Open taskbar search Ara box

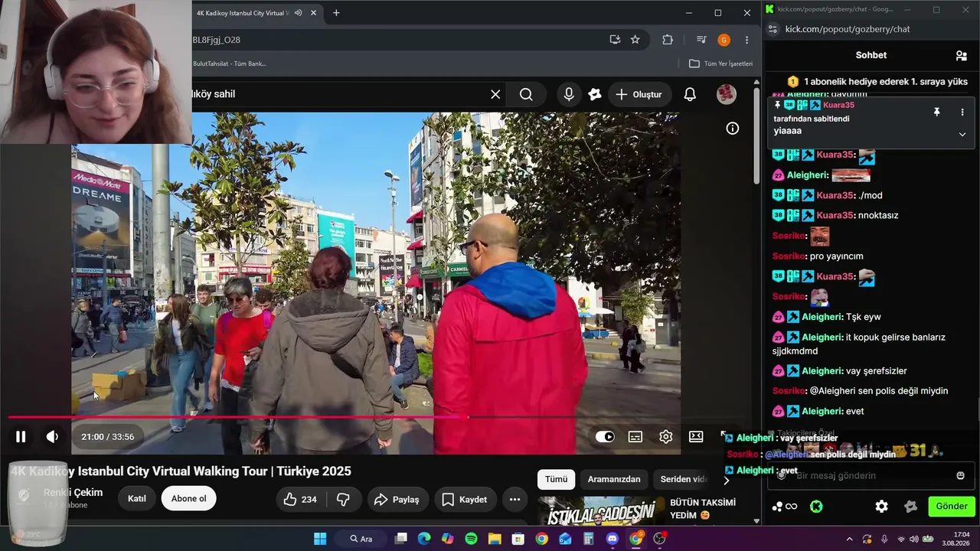point(361,539)
